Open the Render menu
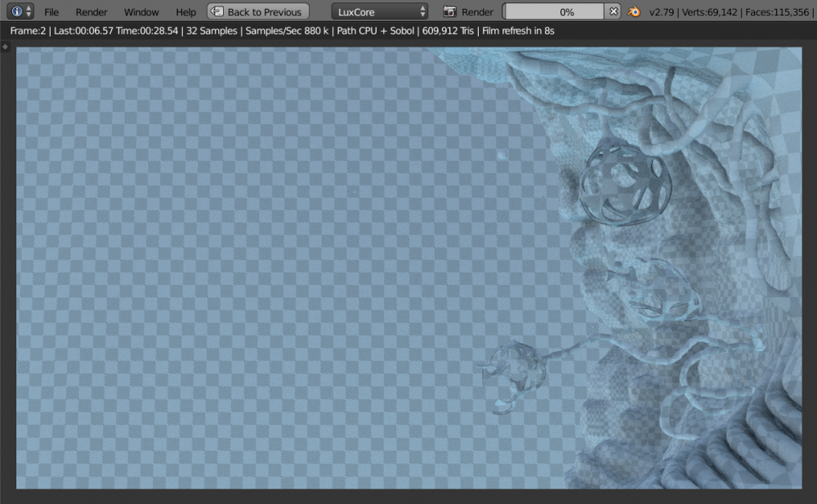The image size is (817, 504). point(92,12)
